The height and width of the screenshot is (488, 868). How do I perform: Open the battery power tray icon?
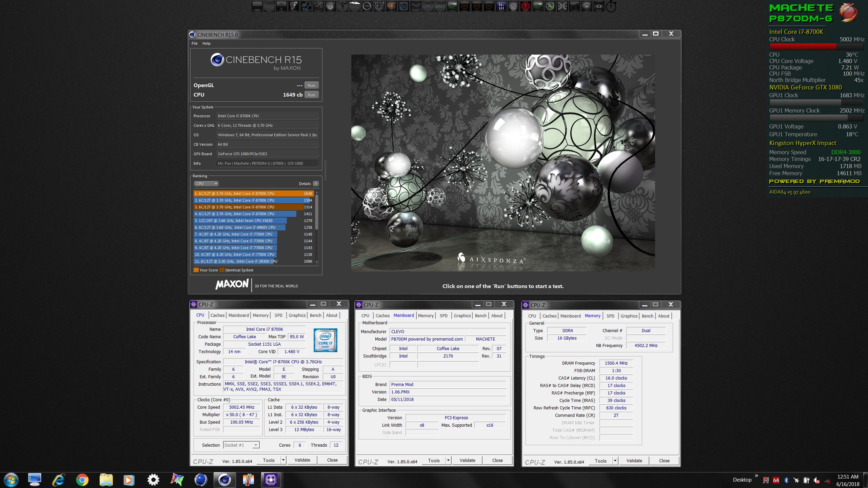point(807,480)
